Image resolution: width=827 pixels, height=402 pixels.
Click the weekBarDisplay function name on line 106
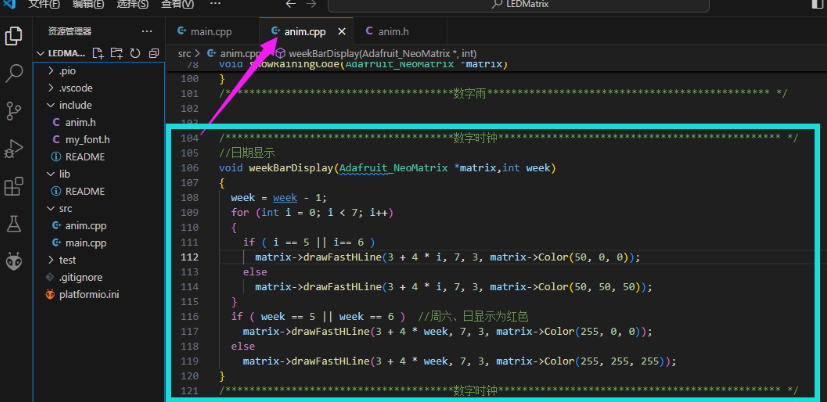(291, 168)
